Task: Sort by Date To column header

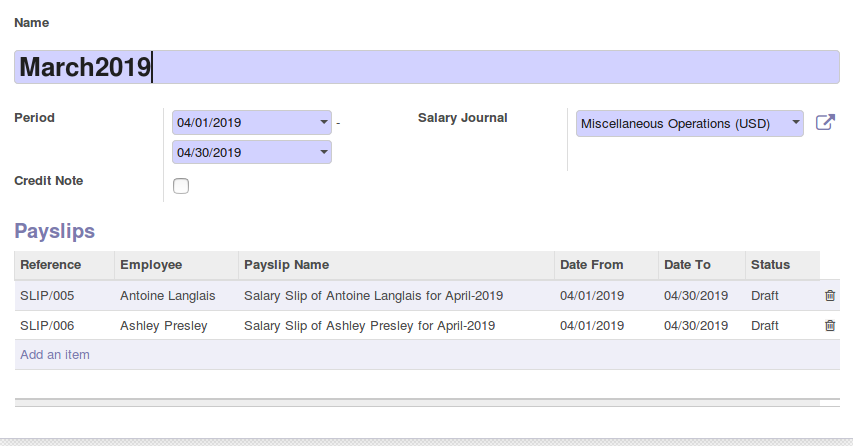Action: tap(687, 265)
